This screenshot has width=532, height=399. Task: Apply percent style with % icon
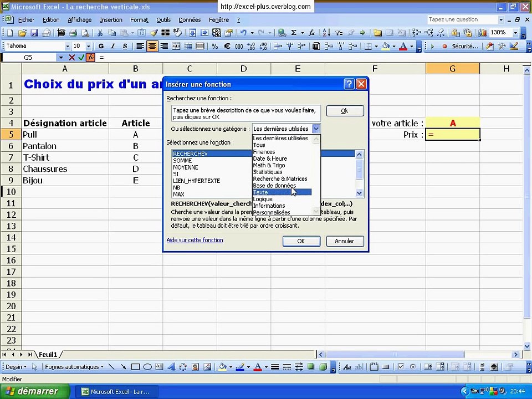coord(214,46)
